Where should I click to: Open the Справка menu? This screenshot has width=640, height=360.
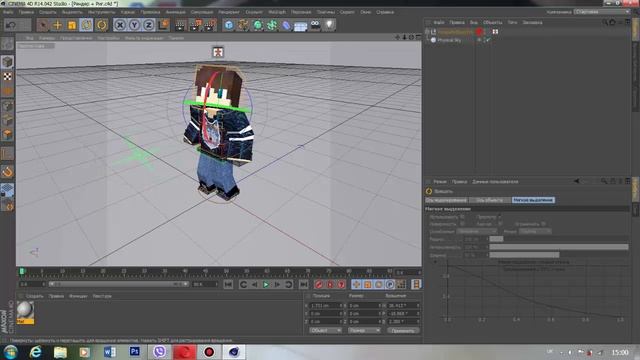click(x=385, y=12)
